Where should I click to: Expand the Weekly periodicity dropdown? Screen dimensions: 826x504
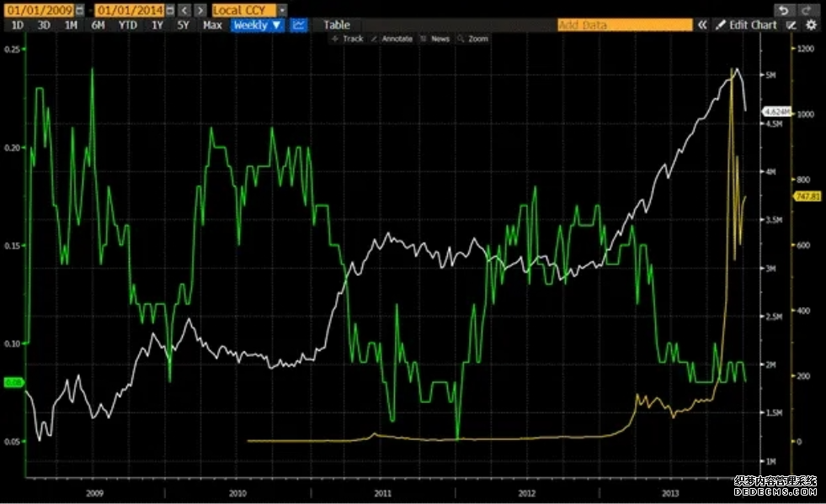click(257, 24)
